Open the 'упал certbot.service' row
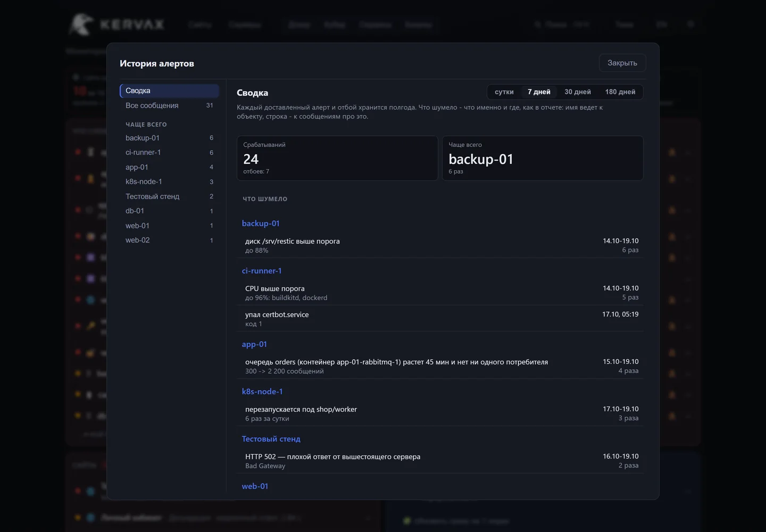766x532 pixels. pos(440,319)
